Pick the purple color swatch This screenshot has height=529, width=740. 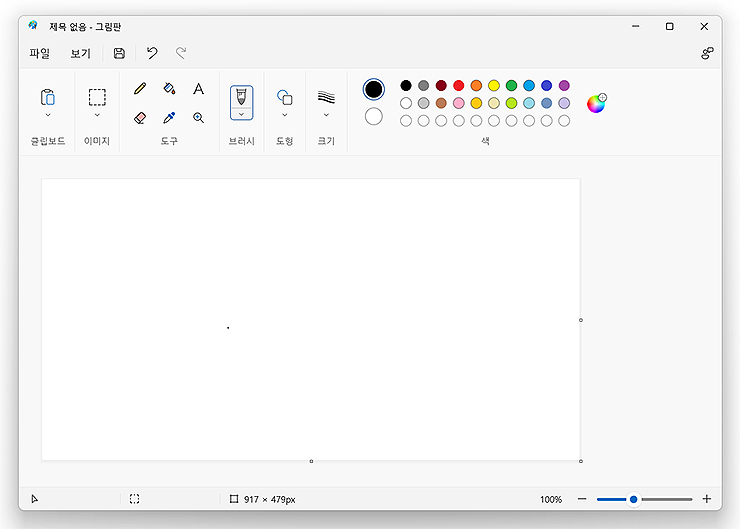point(564,85)
